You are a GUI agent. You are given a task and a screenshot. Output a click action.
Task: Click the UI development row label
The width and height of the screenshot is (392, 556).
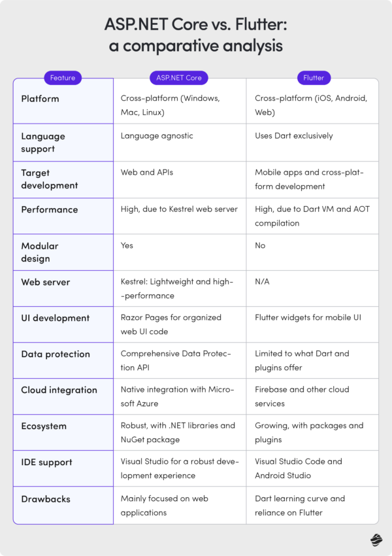click(x=55, y=318)
